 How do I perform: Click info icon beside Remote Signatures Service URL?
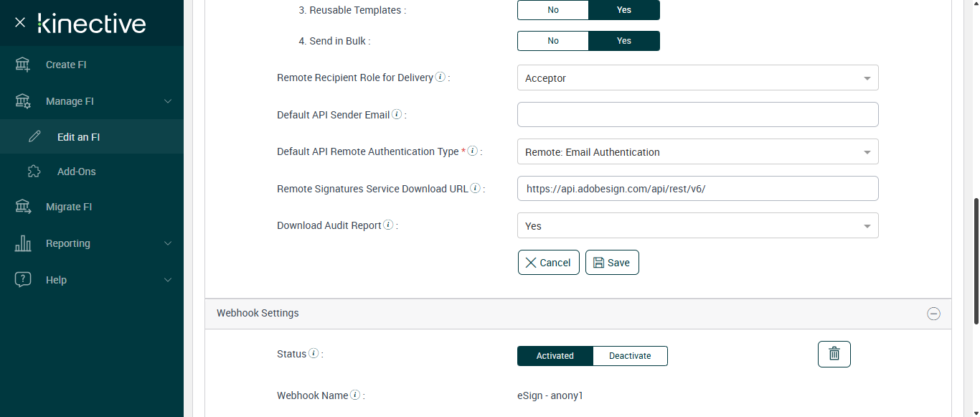pyautogui.click(x=475, y=189)
